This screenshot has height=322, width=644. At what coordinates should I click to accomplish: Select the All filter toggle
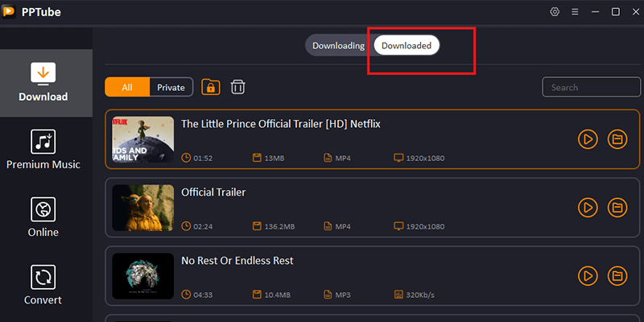point(127,87)
